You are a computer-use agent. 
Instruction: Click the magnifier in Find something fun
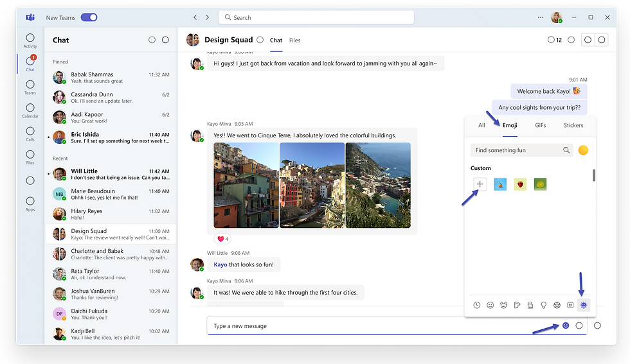pyautogui.click(x=566, y=150)
